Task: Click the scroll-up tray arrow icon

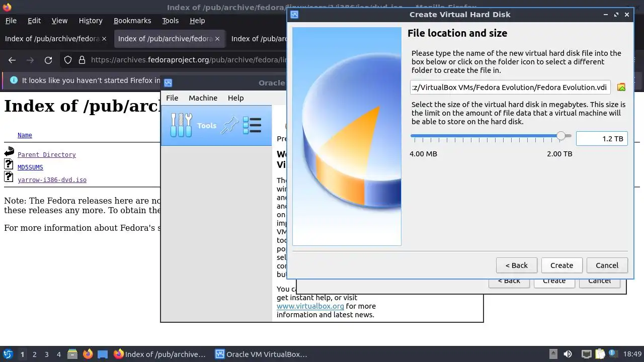Action: 553,354
